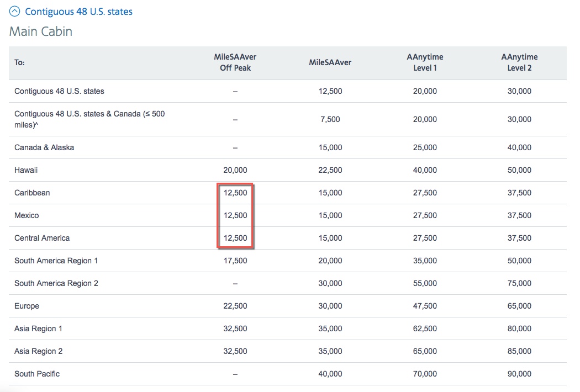Click the 'To:' column header
Screen dimensions: 580x392
[x=19, y=62]
